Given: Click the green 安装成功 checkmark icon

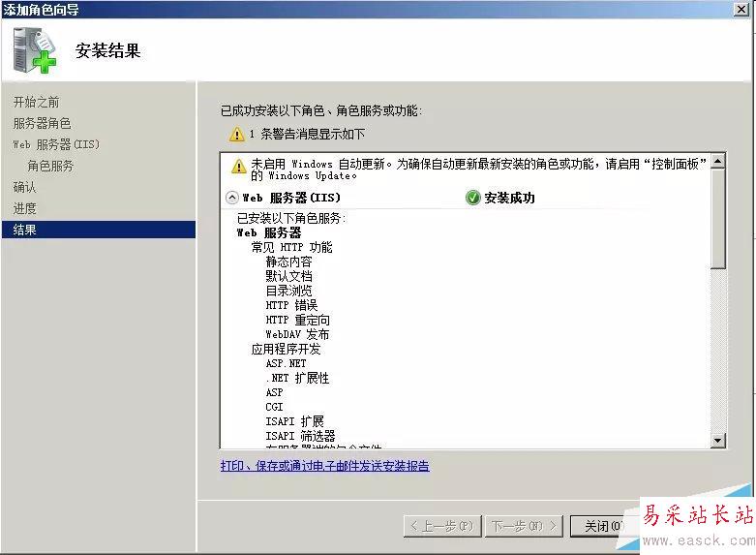Looking at the screenshot, I should [473, 198].
